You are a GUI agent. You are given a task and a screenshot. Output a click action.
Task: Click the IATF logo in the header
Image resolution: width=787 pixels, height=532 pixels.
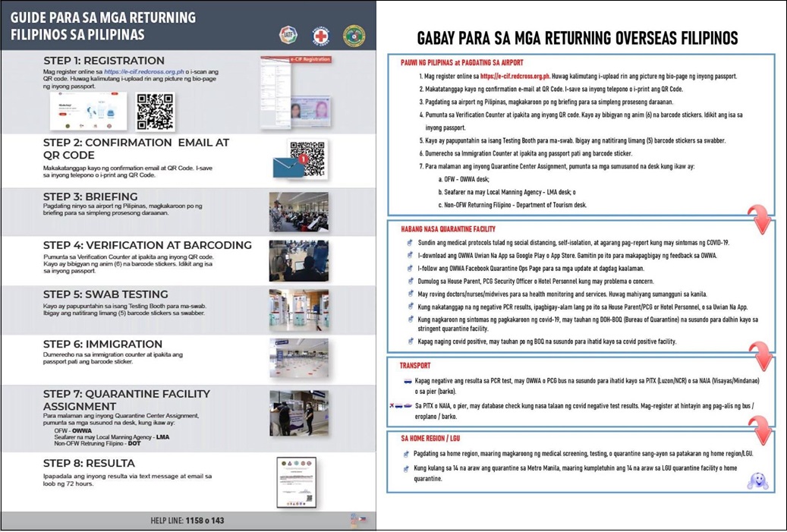point(288,36)
